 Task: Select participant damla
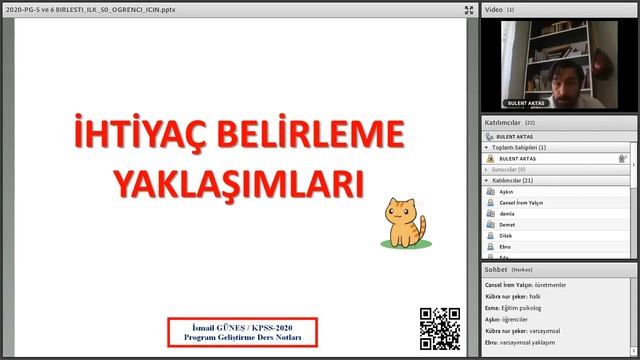556,213
